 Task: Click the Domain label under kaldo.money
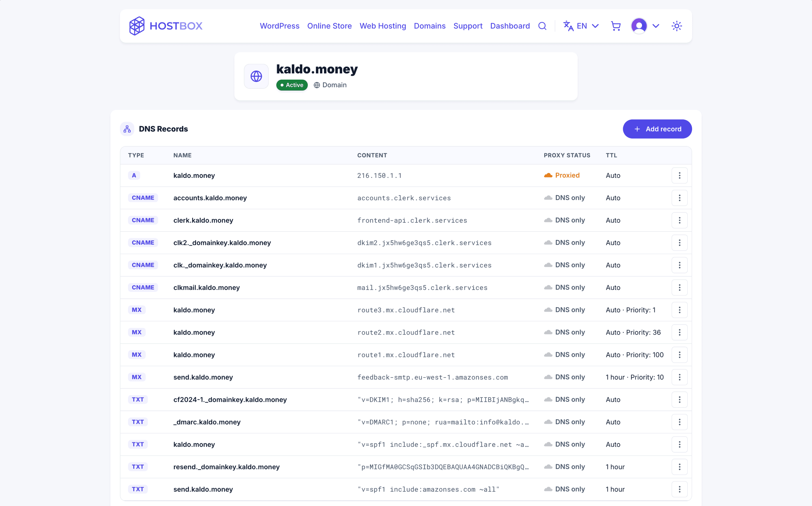point(330,85)
